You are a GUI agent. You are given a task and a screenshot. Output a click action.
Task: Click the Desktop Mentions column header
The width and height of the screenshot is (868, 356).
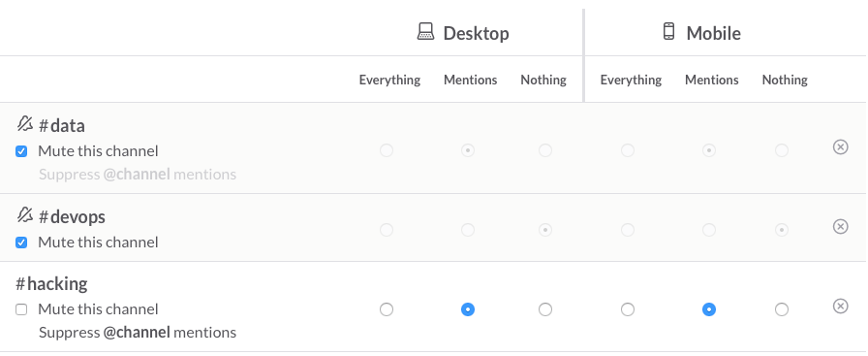pyautogui.click(x=471, y=80)
